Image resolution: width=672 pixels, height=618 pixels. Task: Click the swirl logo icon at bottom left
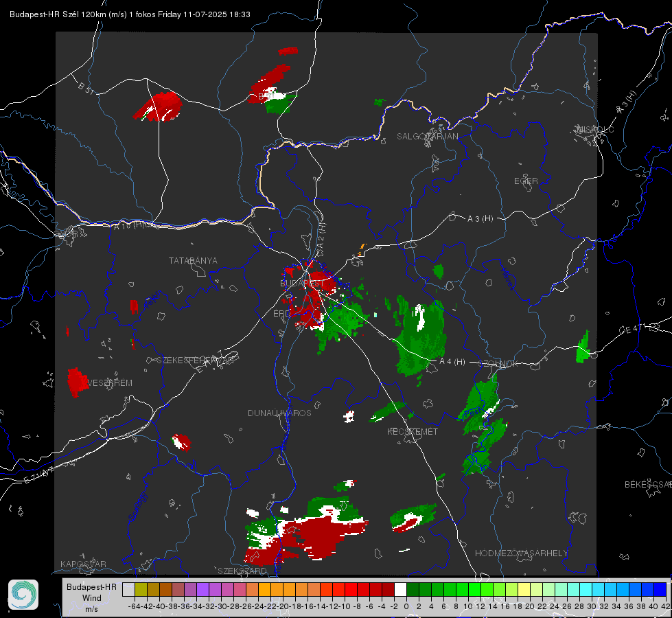click(x=23, y=595)
